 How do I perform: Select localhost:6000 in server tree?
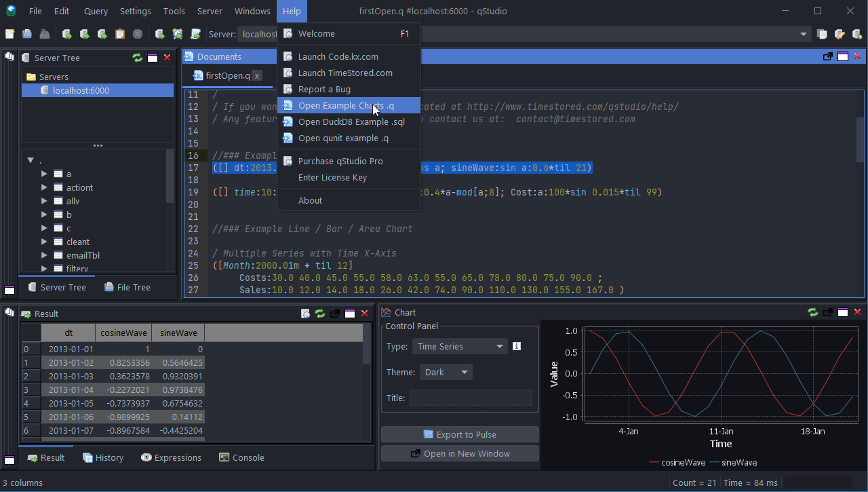tap(98, 90)
